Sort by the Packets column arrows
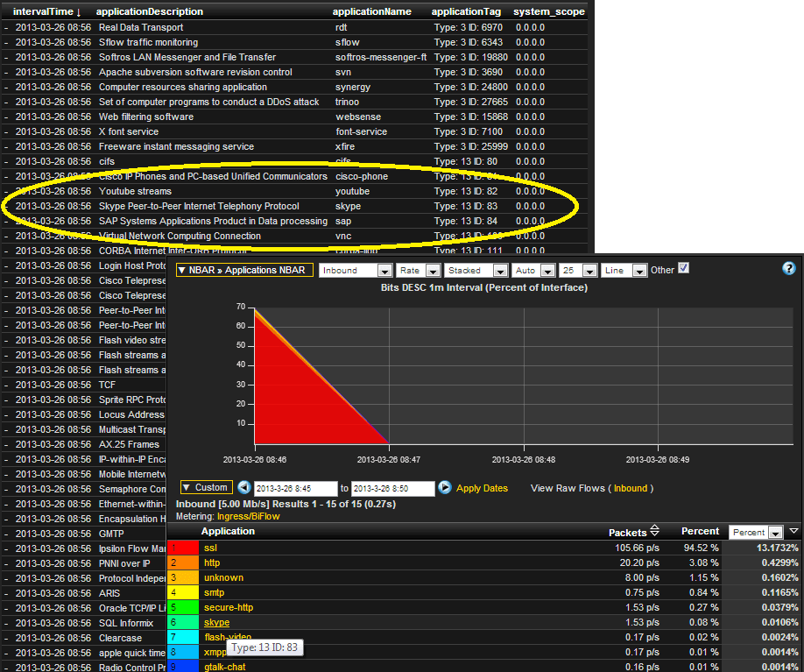 (654, 530)
